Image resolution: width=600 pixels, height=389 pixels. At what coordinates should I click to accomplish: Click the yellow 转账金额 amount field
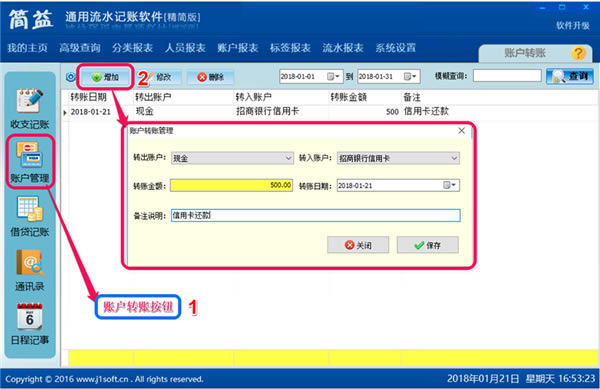click(x=232, y=185)
